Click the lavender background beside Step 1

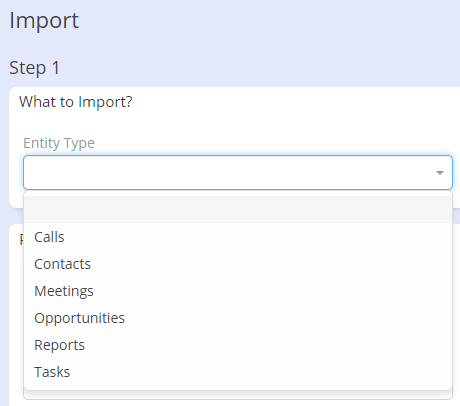pyautogui.click(x=260, y=68)
